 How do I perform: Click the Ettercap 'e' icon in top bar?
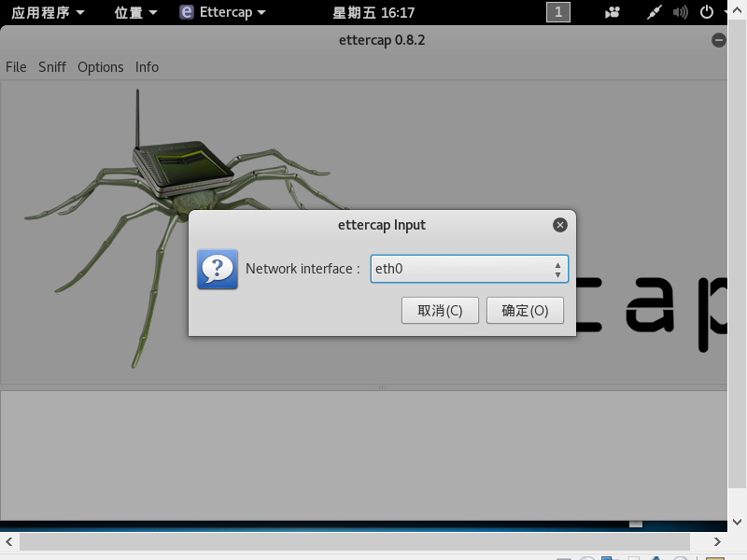click(187, 12)
